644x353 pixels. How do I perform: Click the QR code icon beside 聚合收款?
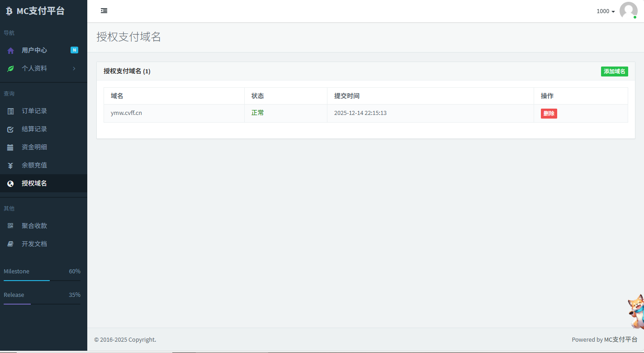10,226
